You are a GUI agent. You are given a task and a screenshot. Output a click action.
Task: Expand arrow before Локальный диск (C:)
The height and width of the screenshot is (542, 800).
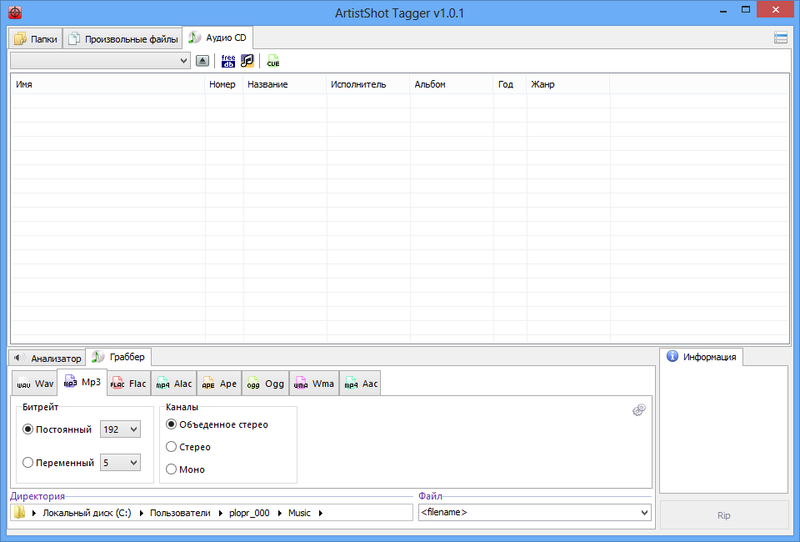click(34, 513)
